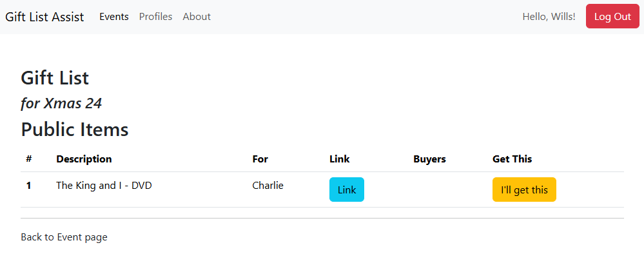Click the '#' column header
The height and width of the screenshot is (263, 644).
(29, 159)
